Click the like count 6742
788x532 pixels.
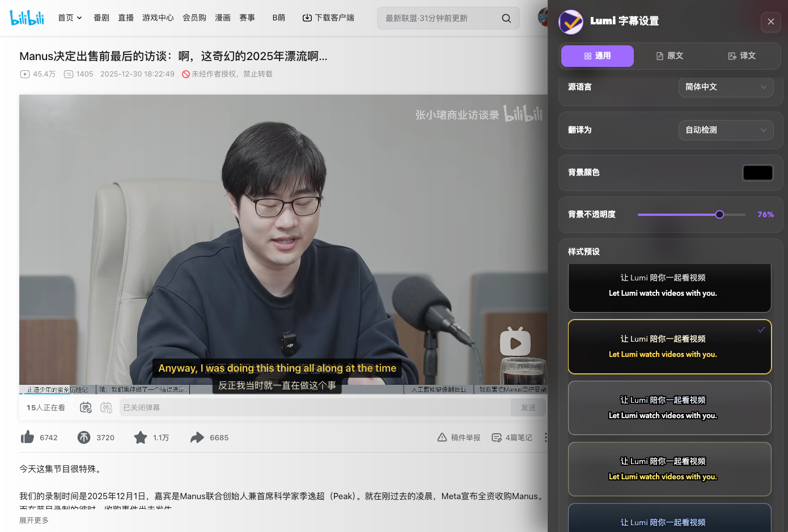coord(49,437)
